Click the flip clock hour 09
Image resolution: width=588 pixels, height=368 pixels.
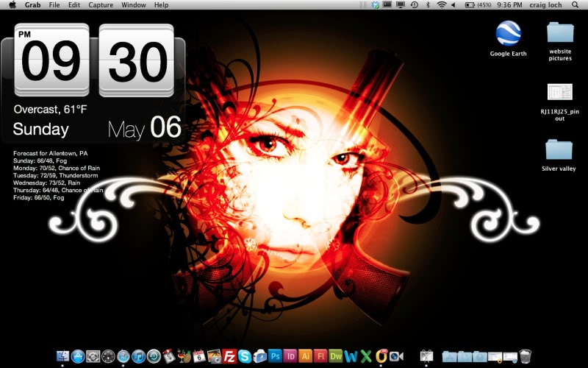pos(51,60)
